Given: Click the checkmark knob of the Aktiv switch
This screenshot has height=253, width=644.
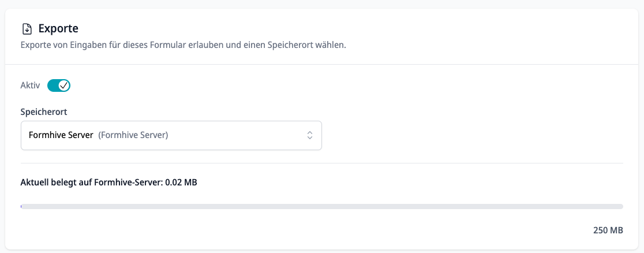Looking at the screenshot, I should (63, 85).
